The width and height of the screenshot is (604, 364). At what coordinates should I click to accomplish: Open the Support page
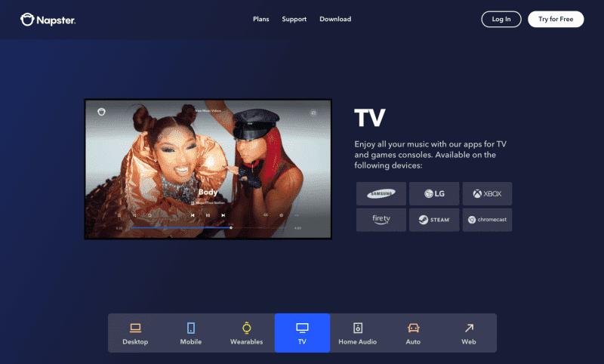pos(294,19)
